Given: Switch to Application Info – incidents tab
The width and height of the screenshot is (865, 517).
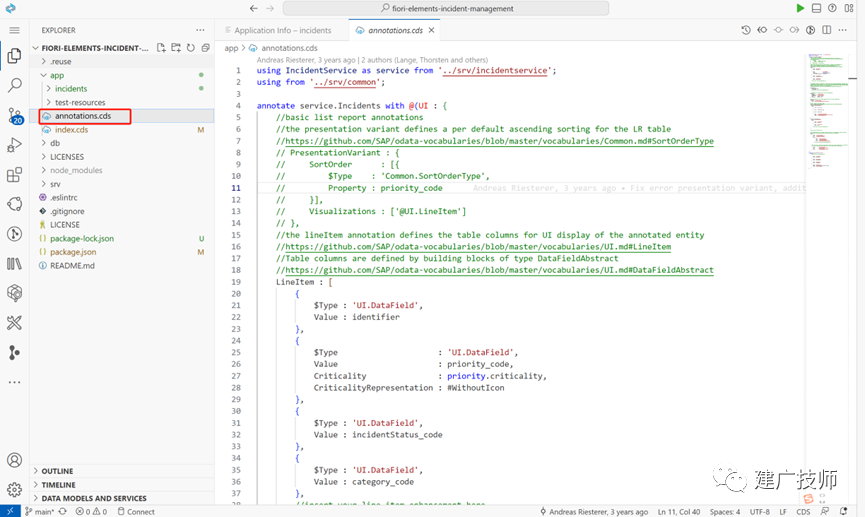Looking at the screenshot, I should [x=282, y=30].
